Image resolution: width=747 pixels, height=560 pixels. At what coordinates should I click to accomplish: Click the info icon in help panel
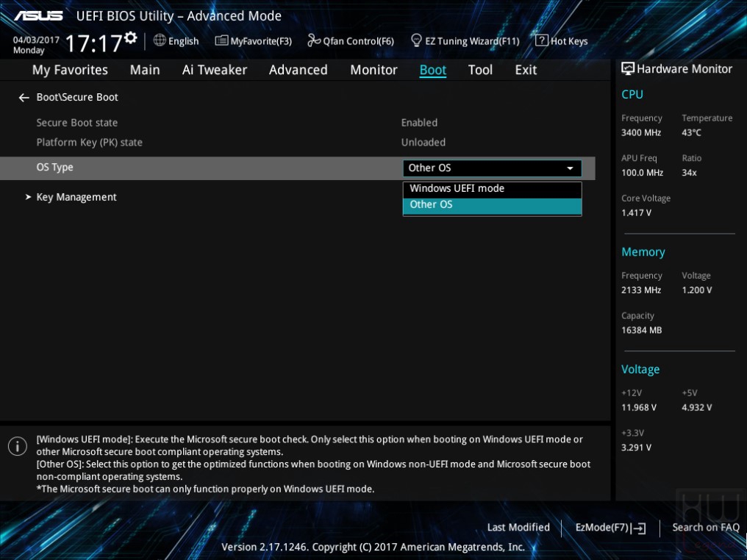tap(18, 446)
